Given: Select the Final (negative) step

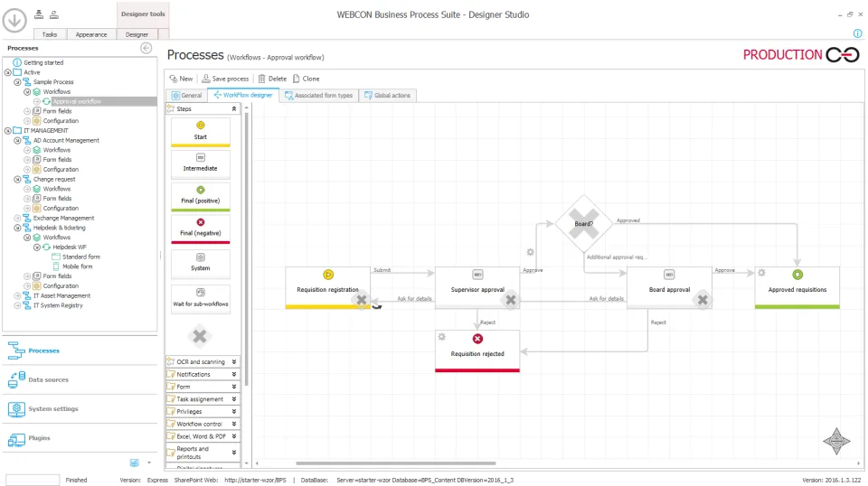Looking at the screenshot, I should click(201, 229).
